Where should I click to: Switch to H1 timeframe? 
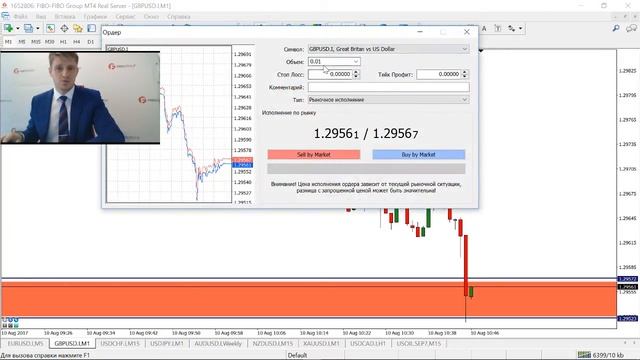tap(63, 42)
